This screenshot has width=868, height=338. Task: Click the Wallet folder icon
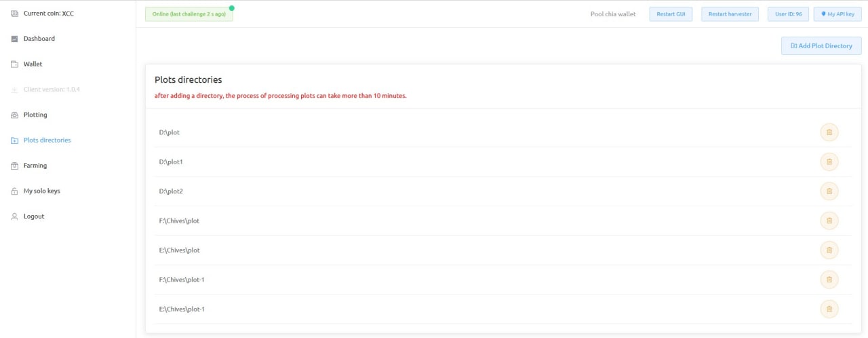tap(15, 64)
